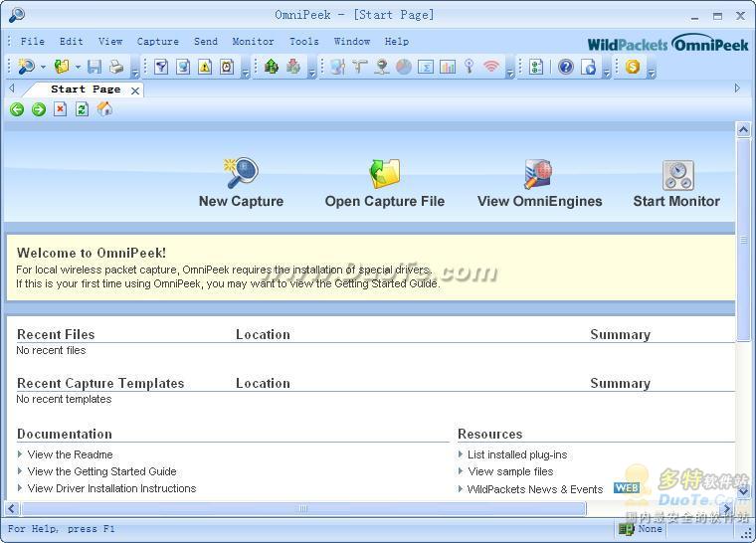Viewport: 756px width, 543px height.
Task: Open View the Getting Started Guide link
Action: 101,471
